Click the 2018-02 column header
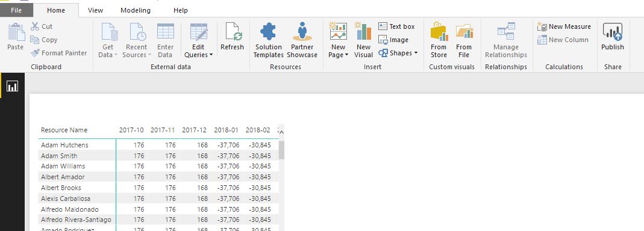Screen dimensions: 644x231 [x=258, y=130]
